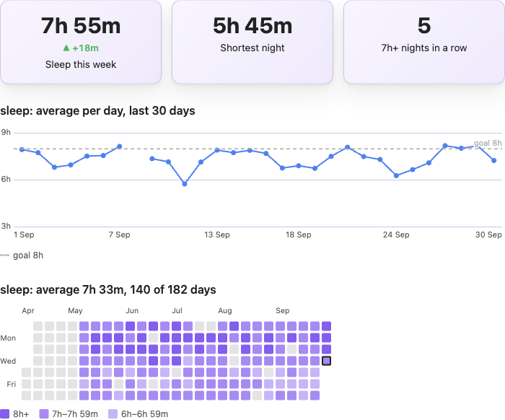The width and height of the screenshot is (505, 420).
Task: Click the 7h–7h 59m legend swatch
Action: pos(44,414)
